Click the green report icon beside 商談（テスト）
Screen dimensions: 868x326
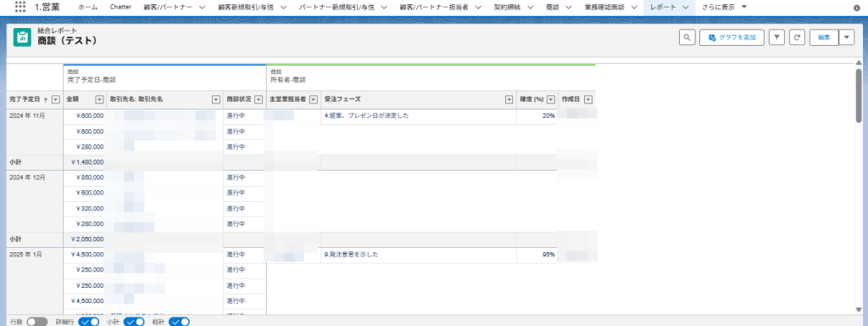[22, 37]
